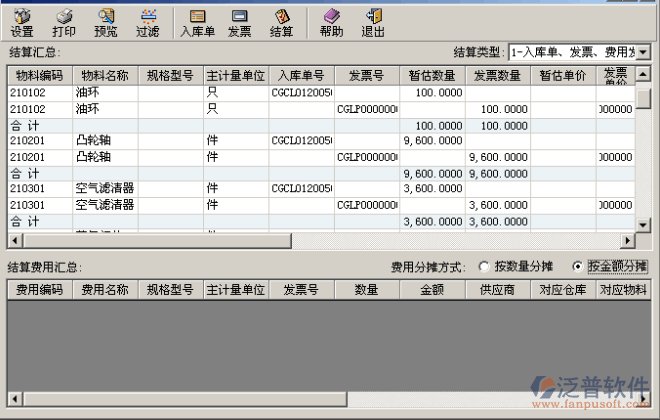Click the 物料名称 column header
Screen dimensions: 660x420
tap(105, 76)
